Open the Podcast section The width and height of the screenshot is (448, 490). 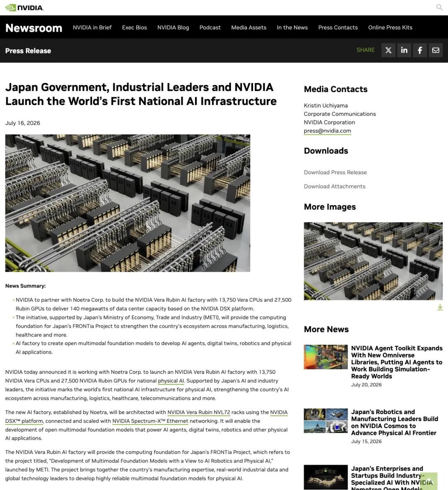210,27
